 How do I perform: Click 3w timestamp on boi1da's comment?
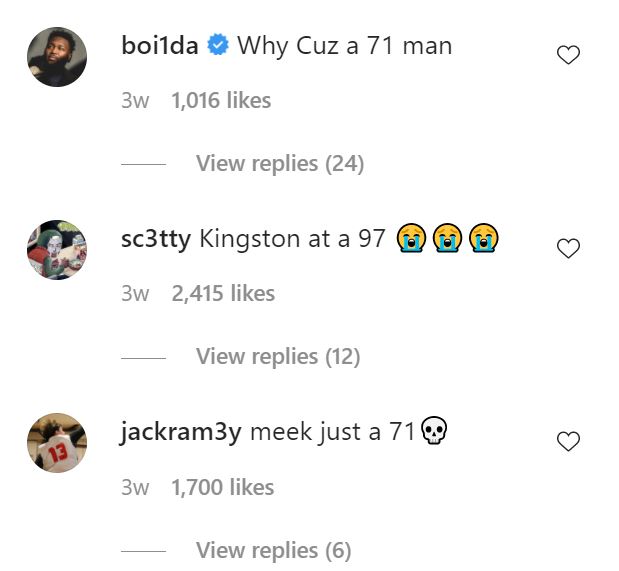(x=135, y=100)
